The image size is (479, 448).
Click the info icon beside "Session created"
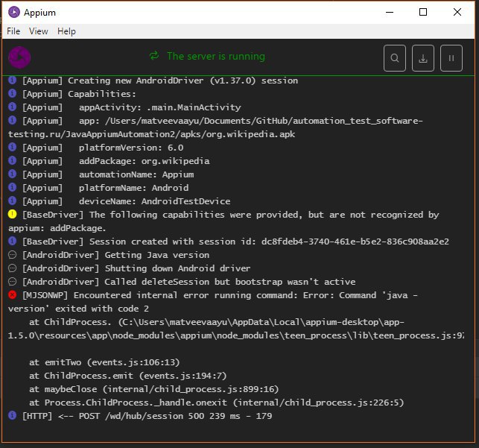[x=12, y=241]
